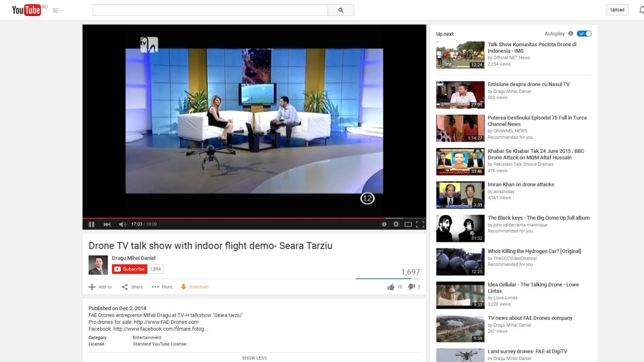Collapse description with Show Less

254,358
